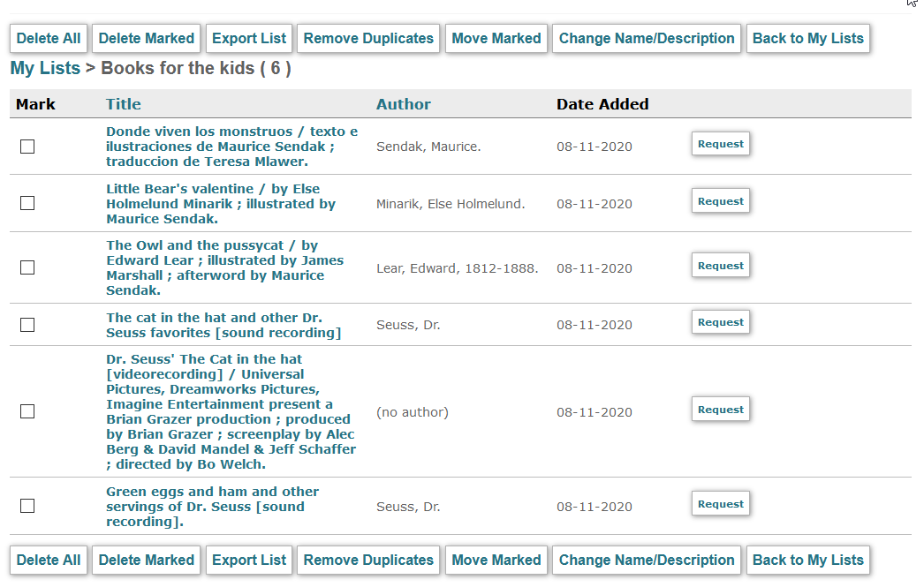The width and height of the screenshot is (924, 587).
Task: Open My Lists breadcrumb link
Action: click(45, 68)
